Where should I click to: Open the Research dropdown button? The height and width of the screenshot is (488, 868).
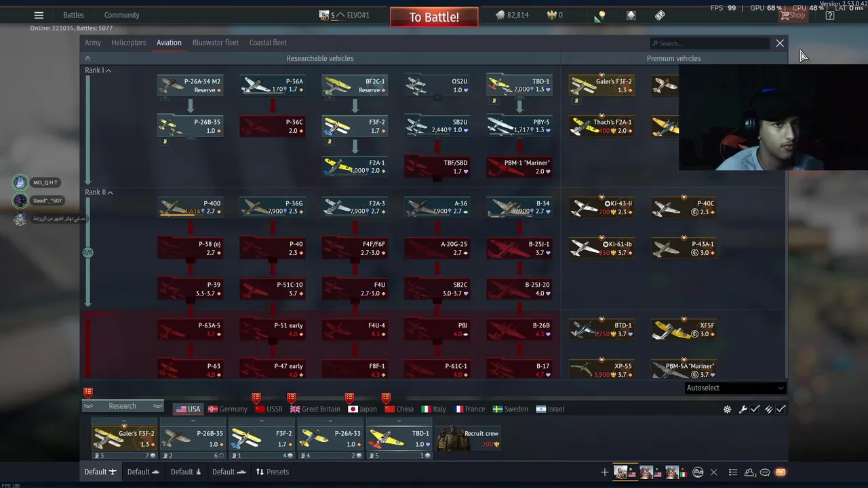123,406
